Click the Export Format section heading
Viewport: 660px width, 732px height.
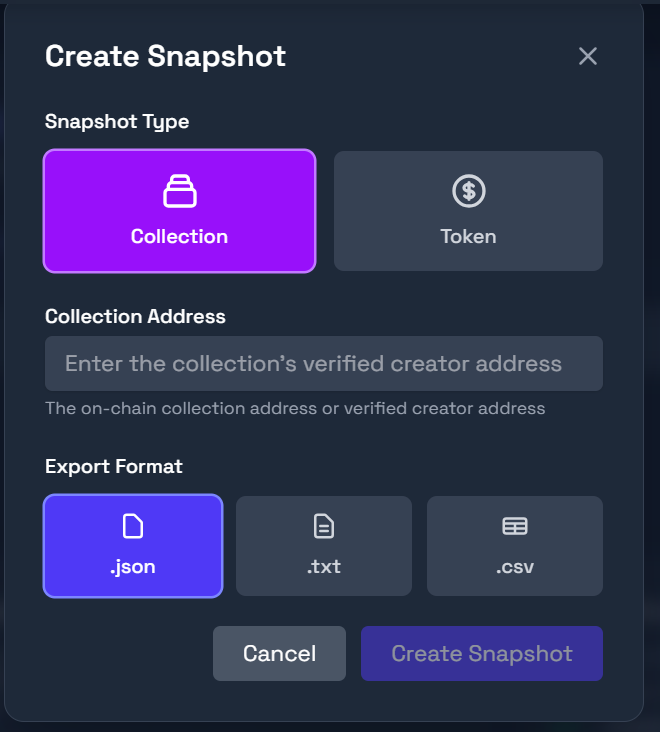click(114, 466)
